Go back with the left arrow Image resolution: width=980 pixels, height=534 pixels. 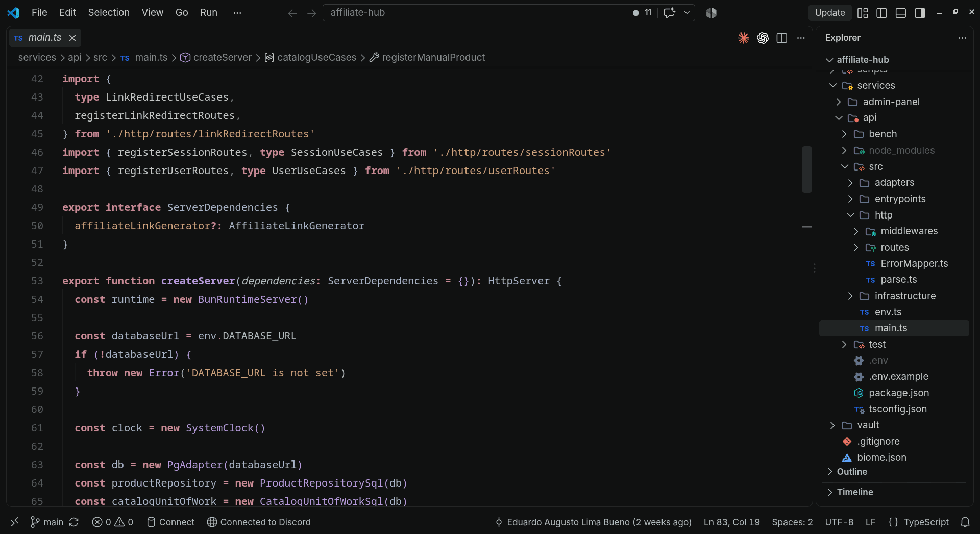tap(292, 13)
